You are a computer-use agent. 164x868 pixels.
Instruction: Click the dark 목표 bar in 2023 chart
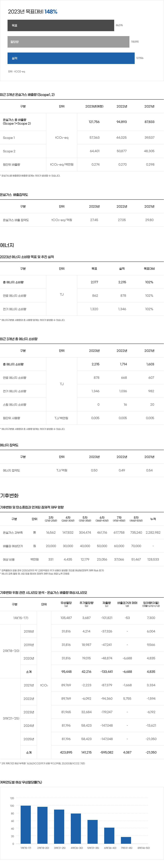click(61, 25)
